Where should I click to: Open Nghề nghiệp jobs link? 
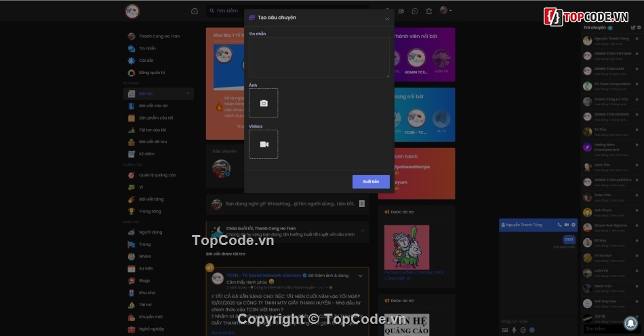pos(151,329)
